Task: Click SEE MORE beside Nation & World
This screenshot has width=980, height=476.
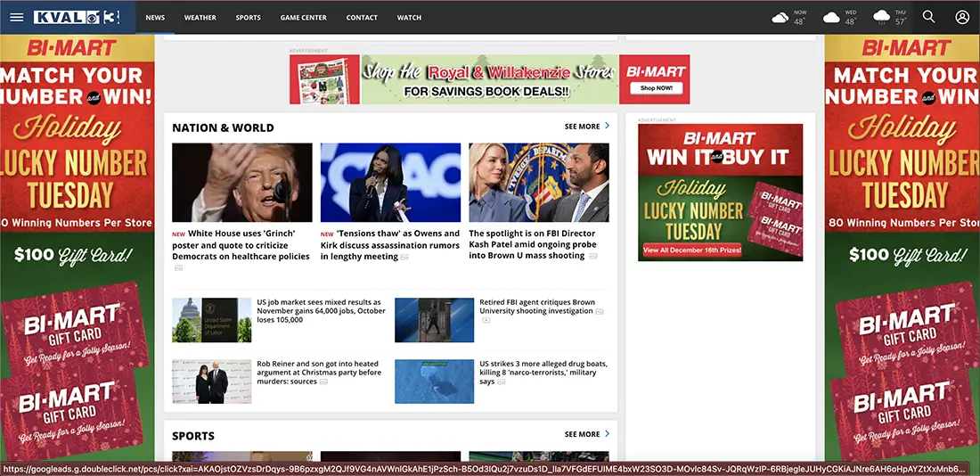Action: pos(582,127)
